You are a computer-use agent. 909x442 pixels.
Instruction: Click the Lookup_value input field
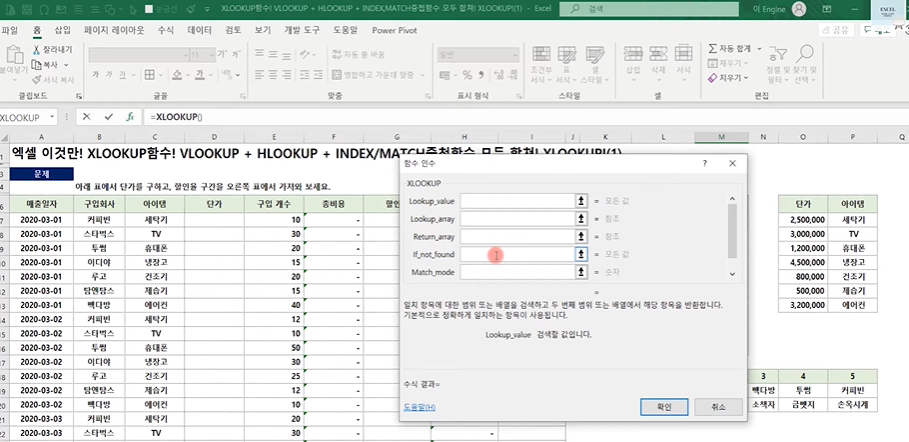coord(517,201)
